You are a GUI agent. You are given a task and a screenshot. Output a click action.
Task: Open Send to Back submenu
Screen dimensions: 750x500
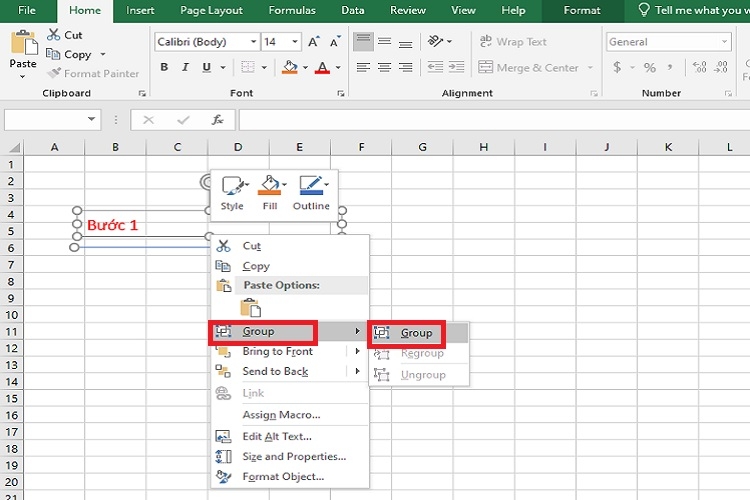pos(290,371)
